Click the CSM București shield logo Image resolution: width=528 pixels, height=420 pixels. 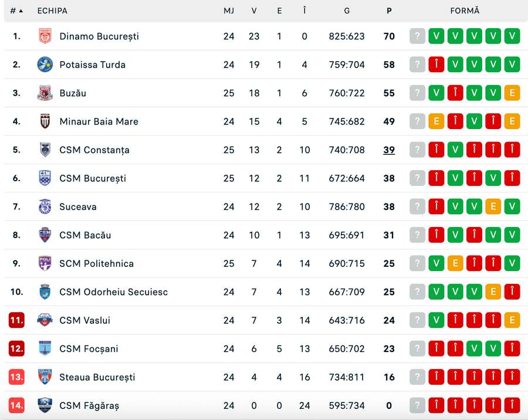(45, 178)
